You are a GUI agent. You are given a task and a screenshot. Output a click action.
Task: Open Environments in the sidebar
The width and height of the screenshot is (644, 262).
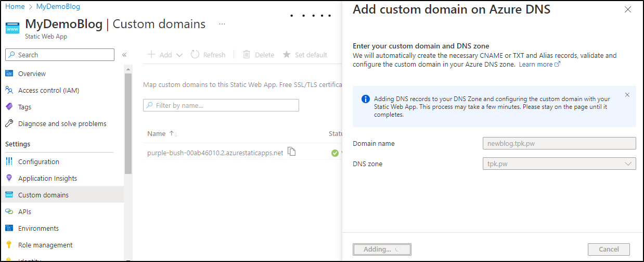38,228
